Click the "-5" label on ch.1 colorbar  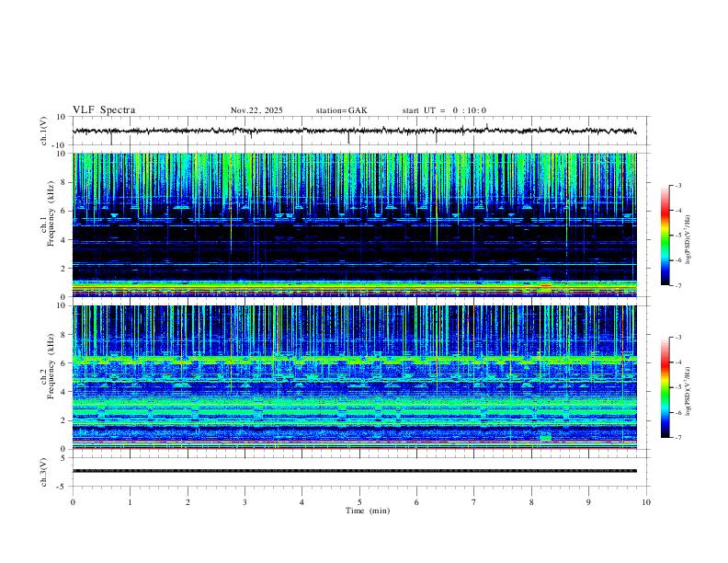pos(678,236)
